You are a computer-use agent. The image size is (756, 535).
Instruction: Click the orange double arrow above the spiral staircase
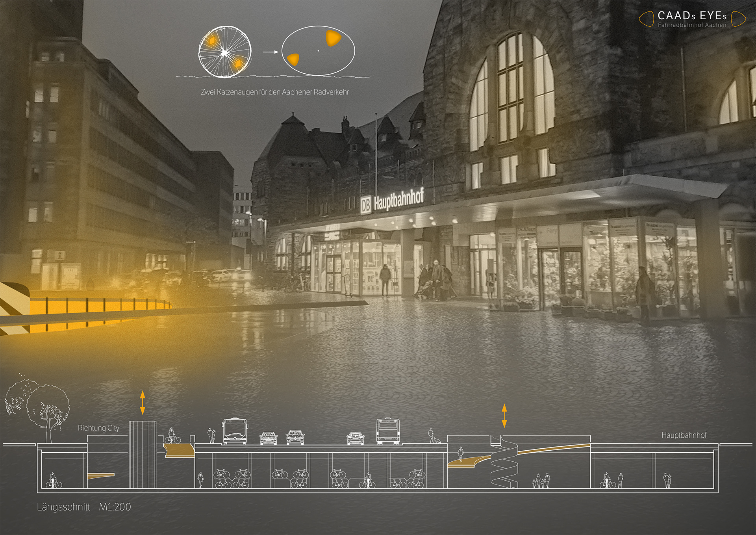[504, 416]
